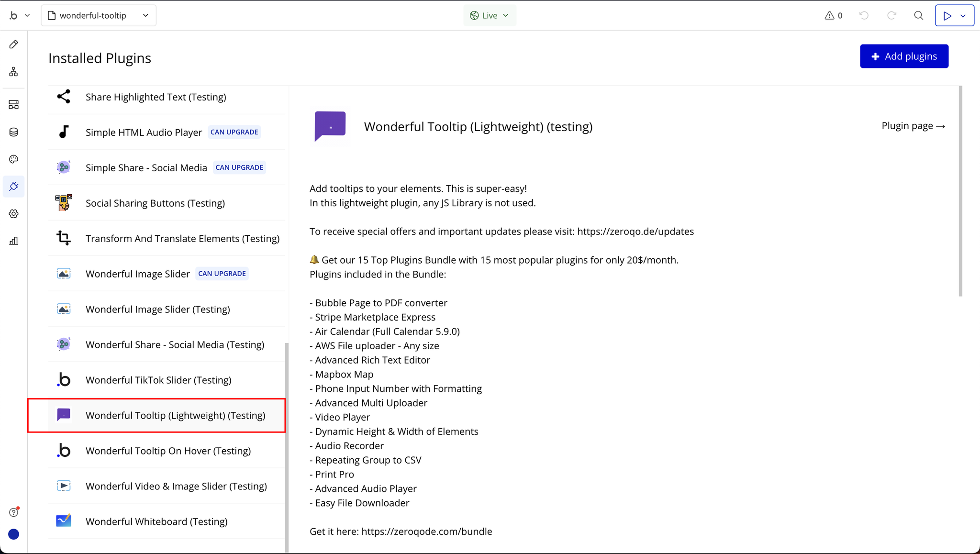Click '- Stripe Marketplace Express' line
Image resolution: width=980 pixels, height=554 pixels.
(373, 317)
